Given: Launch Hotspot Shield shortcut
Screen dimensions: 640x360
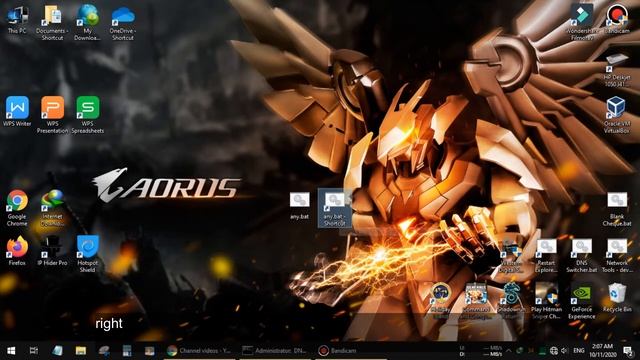Looking at the screenshot, I should 87,254.
